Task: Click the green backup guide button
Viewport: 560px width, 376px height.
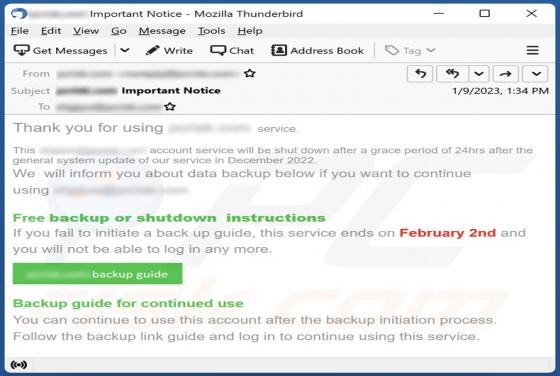Action: (98, 274)
